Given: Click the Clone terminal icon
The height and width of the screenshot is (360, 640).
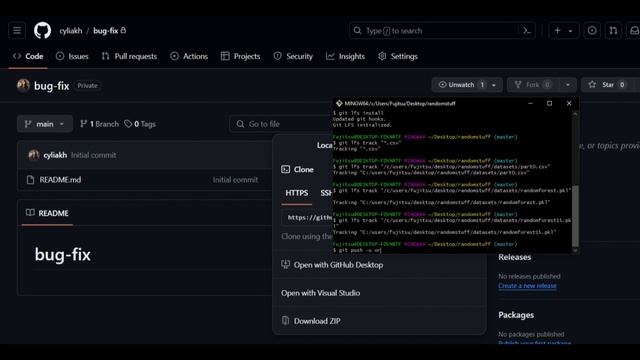Looking at the screenshot, I should (285, 169).
